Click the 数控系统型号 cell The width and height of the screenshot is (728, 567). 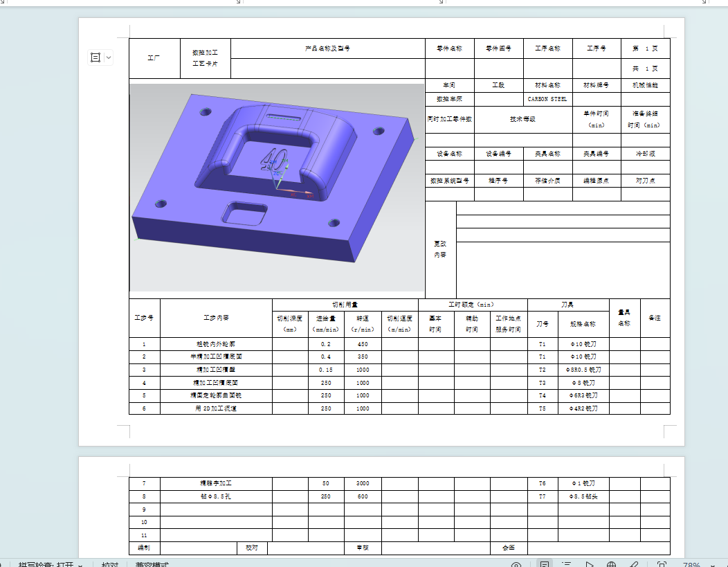pyautogui.click(x=449, y=181)
